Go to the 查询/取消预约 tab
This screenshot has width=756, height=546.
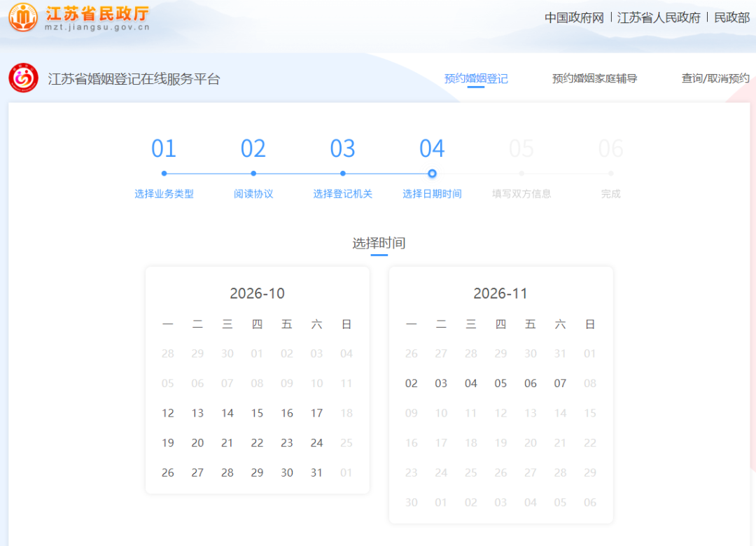coord(715,78)
